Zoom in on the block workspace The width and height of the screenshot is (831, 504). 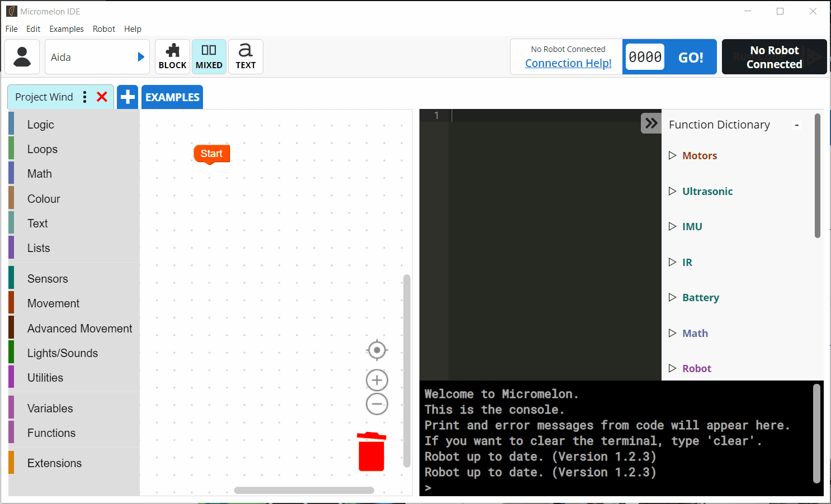[x=377, y=381]
